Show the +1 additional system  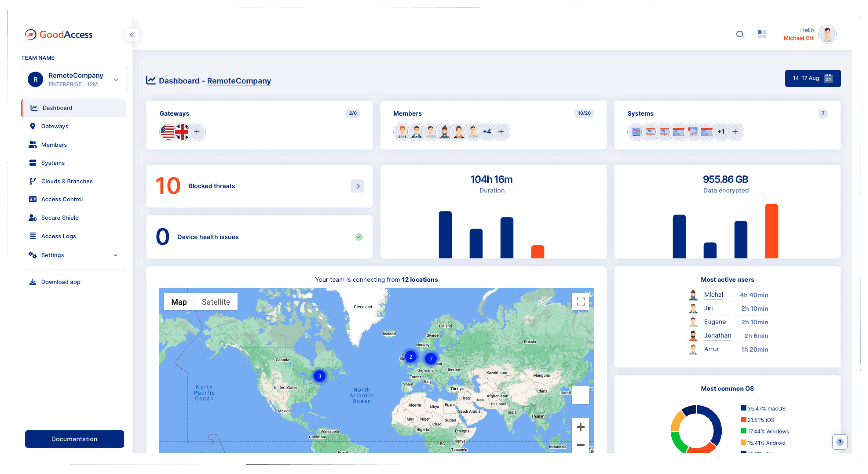click(721, 132)
